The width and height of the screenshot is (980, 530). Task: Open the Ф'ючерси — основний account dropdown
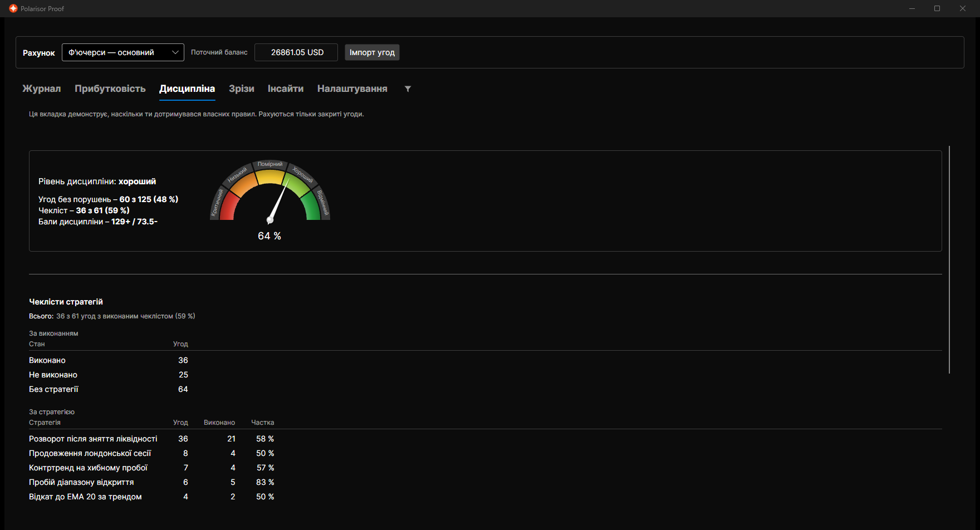point(123,52)
